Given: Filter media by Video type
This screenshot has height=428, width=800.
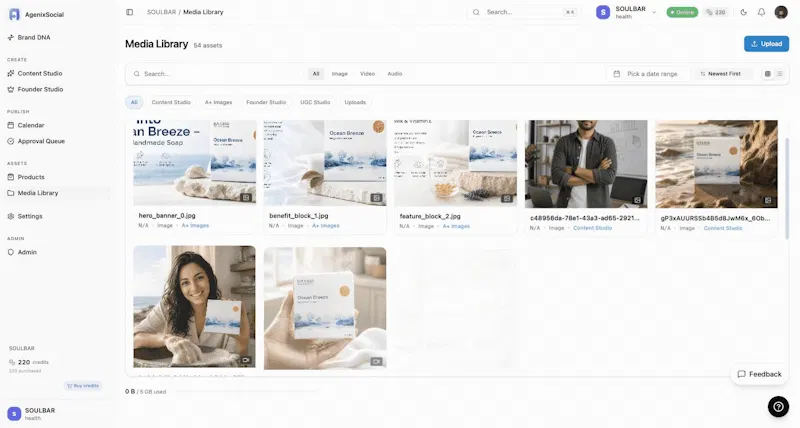Looking at the screenshot, I should pos(367,74).
